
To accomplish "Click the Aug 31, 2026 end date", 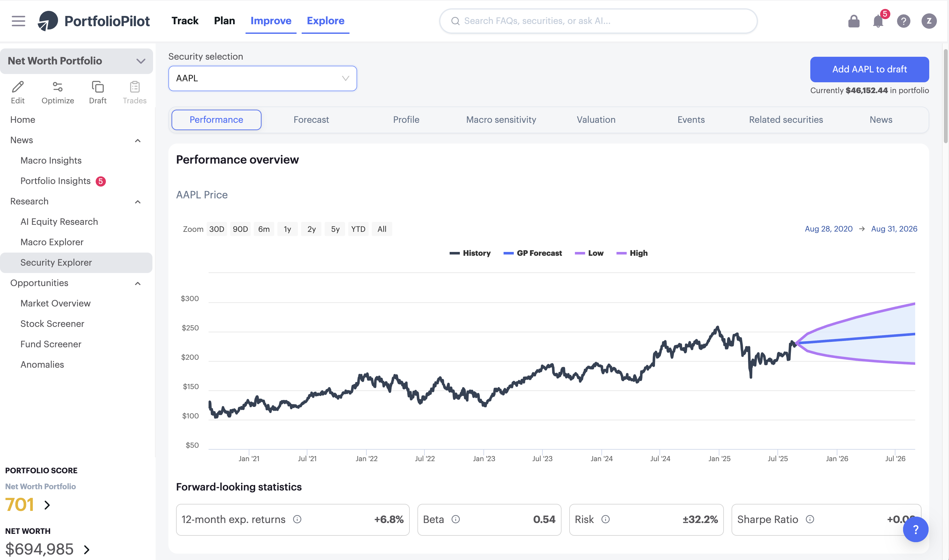I will coord(894,229).
